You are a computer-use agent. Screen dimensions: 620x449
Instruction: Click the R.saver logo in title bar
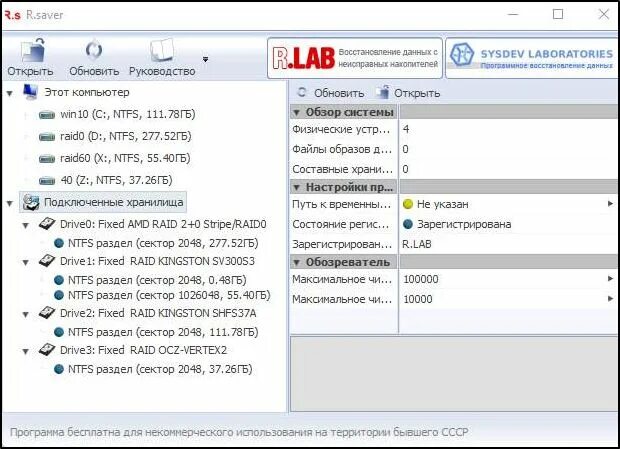[12, 15]
